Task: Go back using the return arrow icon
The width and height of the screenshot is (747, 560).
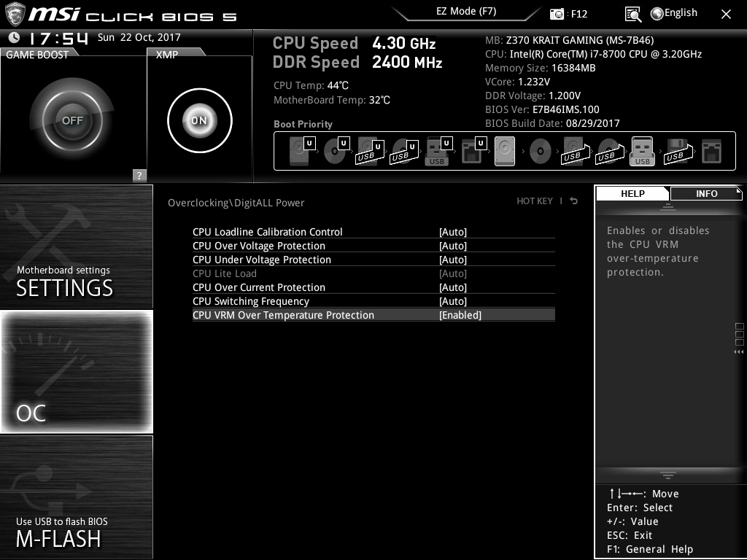Action: [x=574, y=201]
